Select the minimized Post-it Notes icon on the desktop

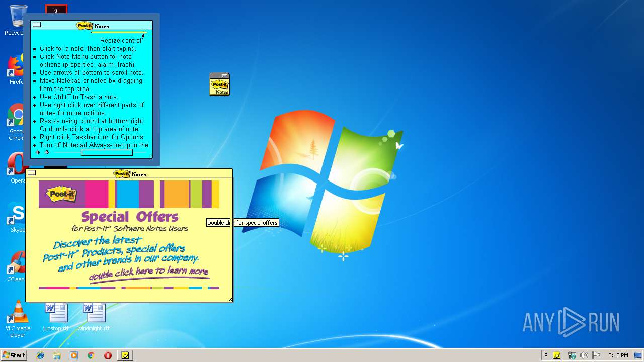tap(219, 84)
